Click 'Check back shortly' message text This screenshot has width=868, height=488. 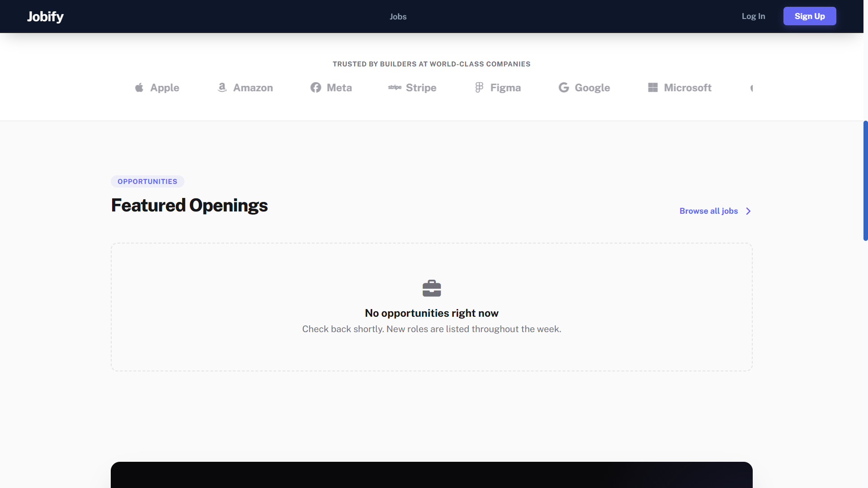coord(432,329)
